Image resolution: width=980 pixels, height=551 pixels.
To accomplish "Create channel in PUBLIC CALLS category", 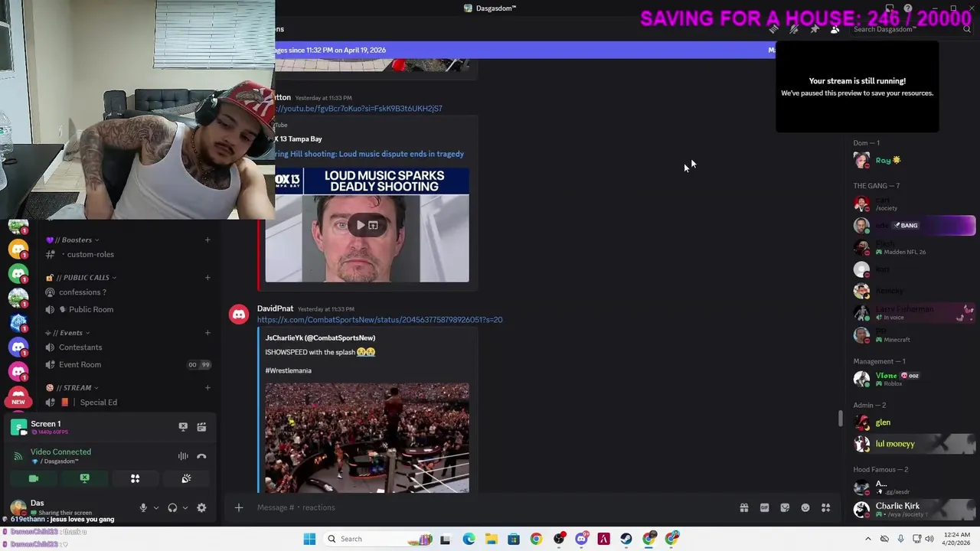I will point(207,277).
